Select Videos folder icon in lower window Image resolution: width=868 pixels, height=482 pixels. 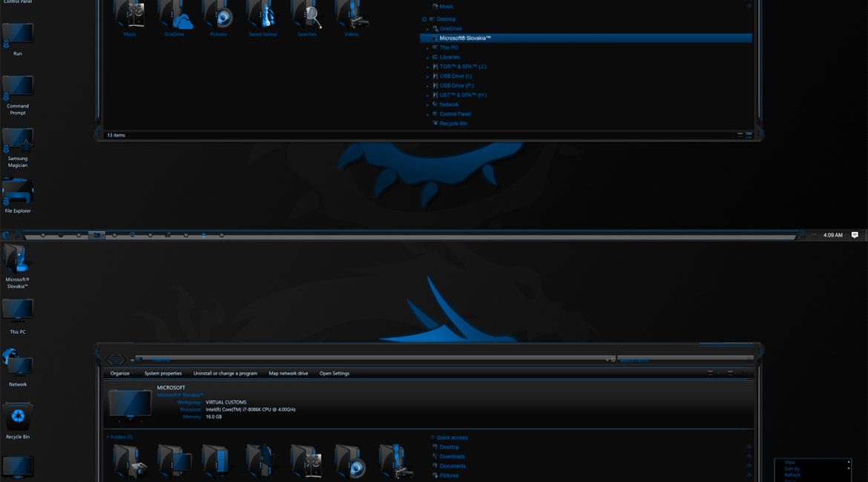(396, 461)
